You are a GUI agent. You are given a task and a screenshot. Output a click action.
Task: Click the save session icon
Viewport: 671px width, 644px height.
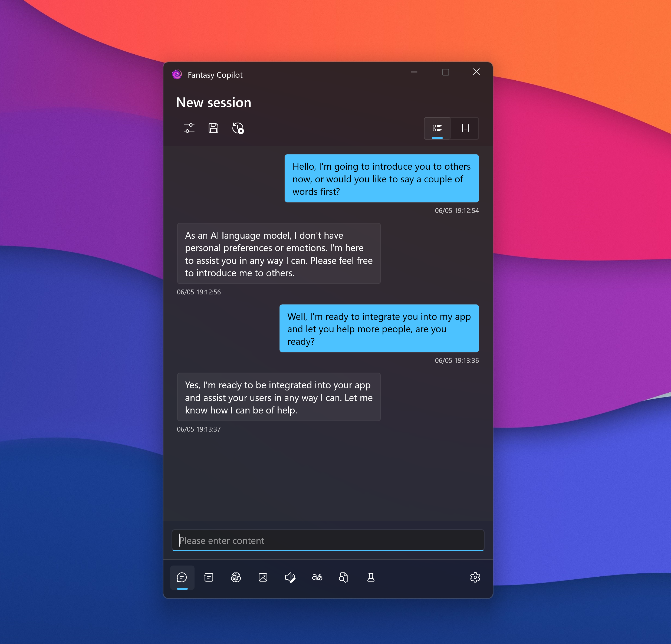[x=213, y=128]
